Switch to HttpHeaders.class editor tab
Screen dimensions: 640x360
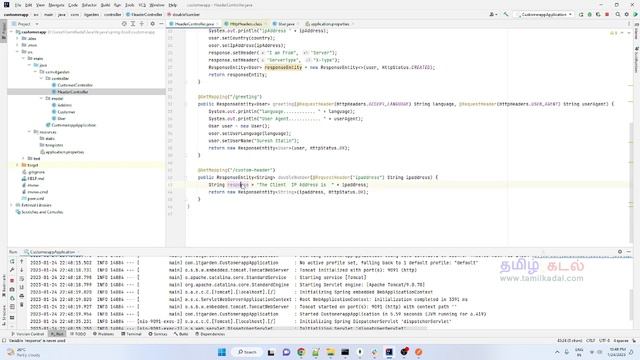pyautogui.click(x=245, y=24)
